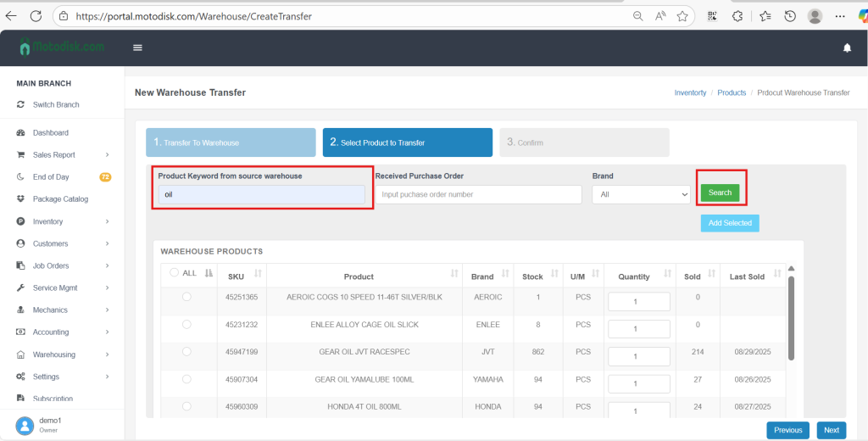Viewport: 868px width, 441px height.
Task: Click the Received Purchase Order input field
Action: pyautogui.click(x=479, y=194)
